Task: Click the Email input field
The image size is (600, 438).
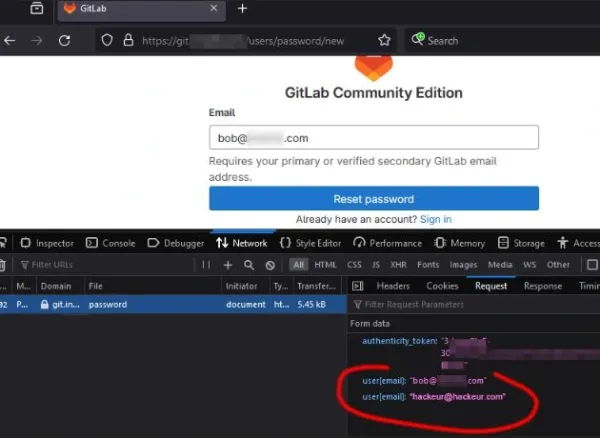Action: (x=374, y=137)
